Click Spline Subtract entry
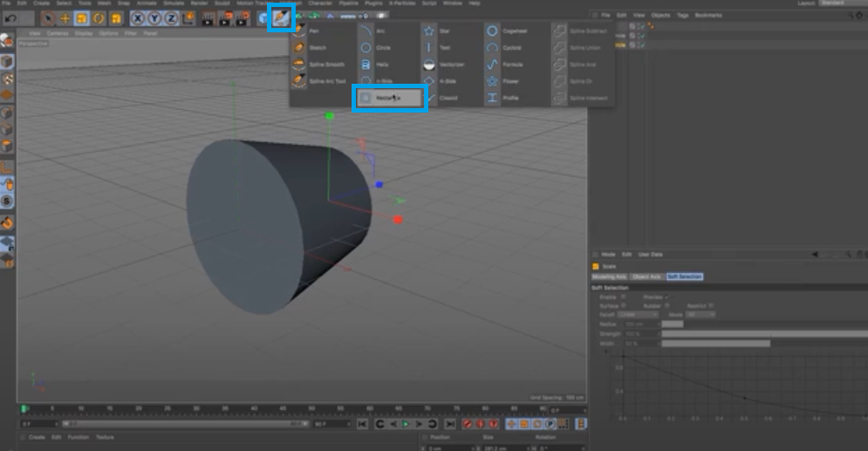868x451 pixels. [x=588, y=31]
